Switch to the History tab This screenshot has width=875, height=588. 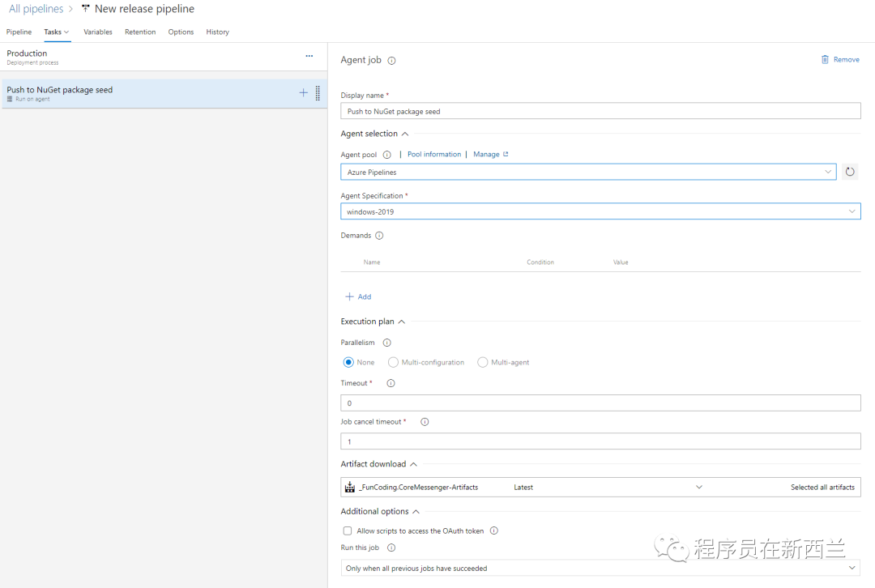pos(218,32)
